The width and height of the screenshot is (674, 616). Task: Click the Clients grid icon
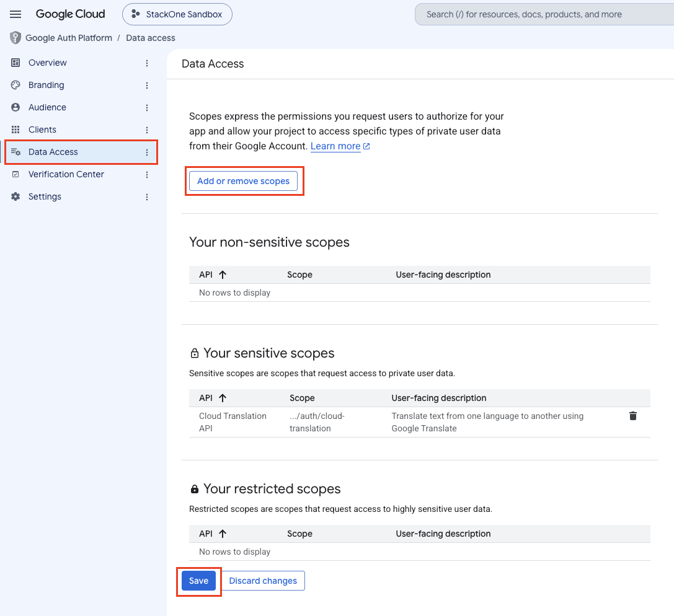tap(16, 130)
